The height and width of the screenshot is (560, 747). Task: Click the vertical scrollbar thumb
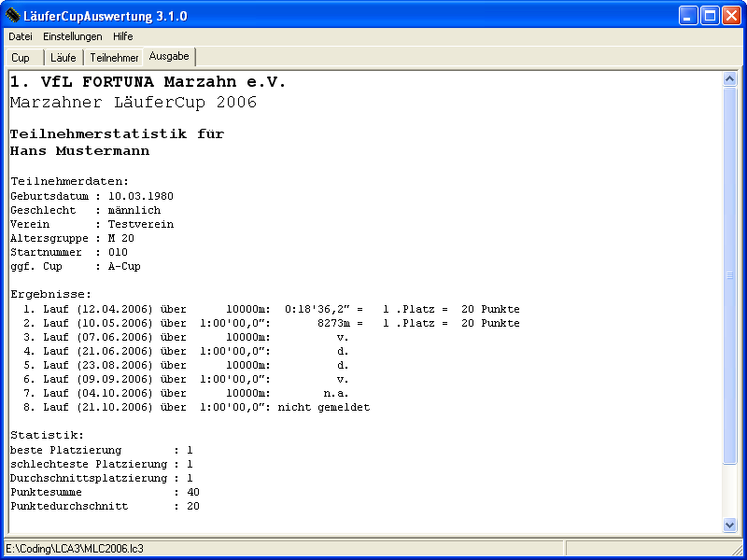point(729,275)
